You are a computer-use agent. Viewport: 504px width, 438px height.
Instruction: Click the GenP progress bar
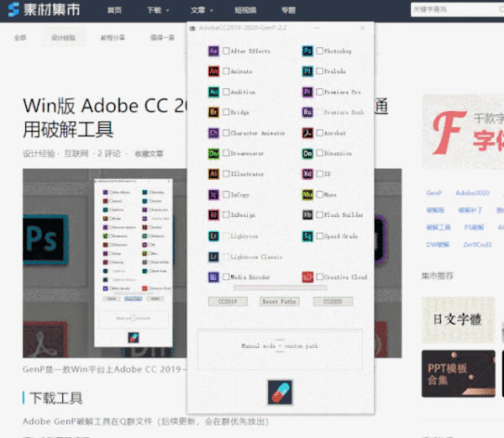pos(281,288)
